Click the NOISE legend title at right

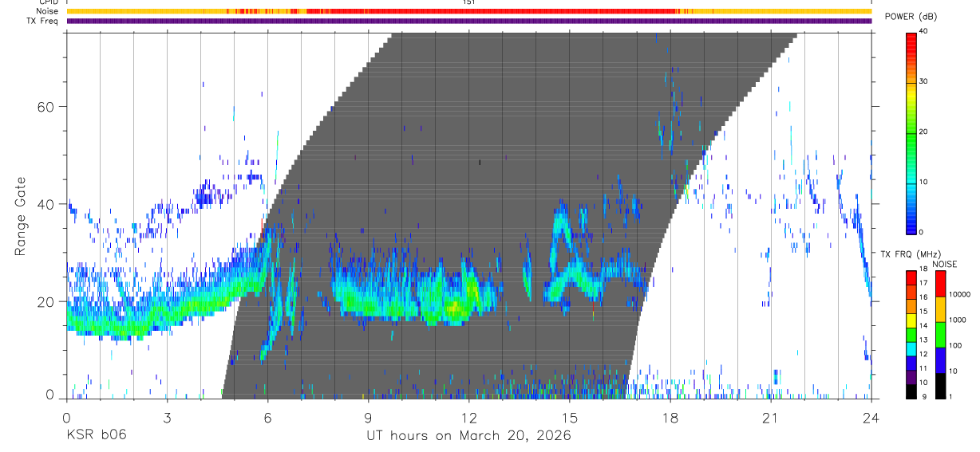945,264
